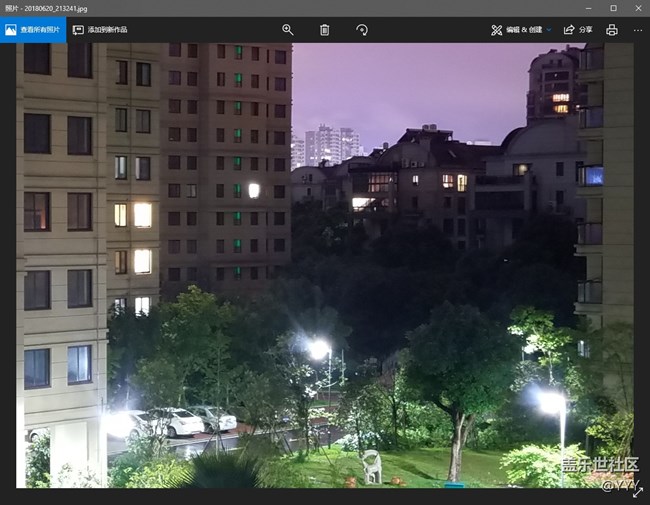650x505 pixels.
Task: Select the 分享 label in the toolbar
Action: coord(586,30)
